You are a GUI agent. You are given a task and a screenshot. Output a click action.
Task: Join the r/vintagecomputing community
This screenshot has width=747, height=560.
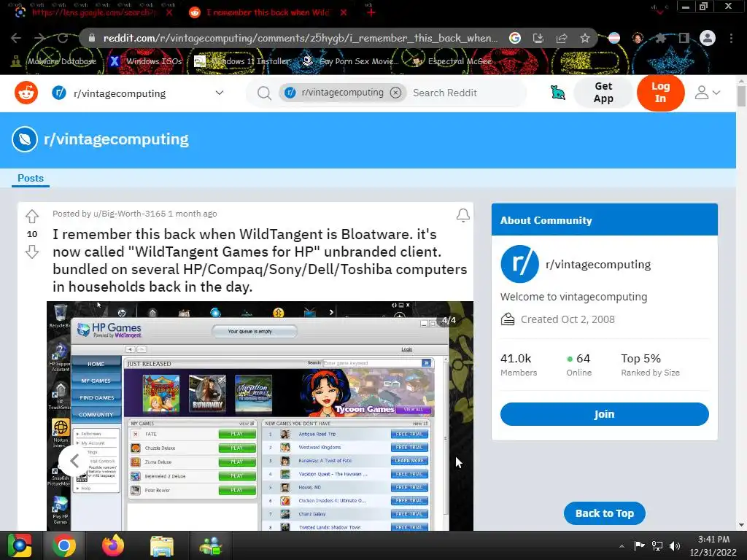(604, 414)
